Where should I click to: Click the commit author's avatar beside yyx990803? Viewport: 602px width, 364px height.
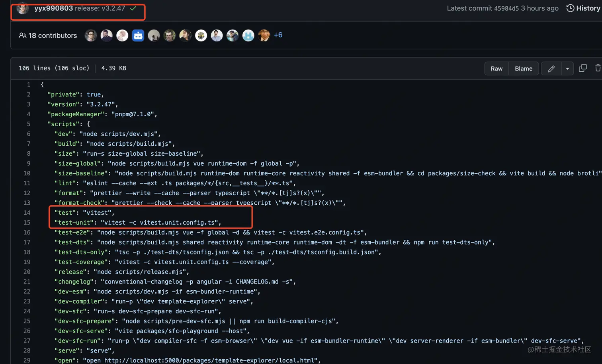23,8
